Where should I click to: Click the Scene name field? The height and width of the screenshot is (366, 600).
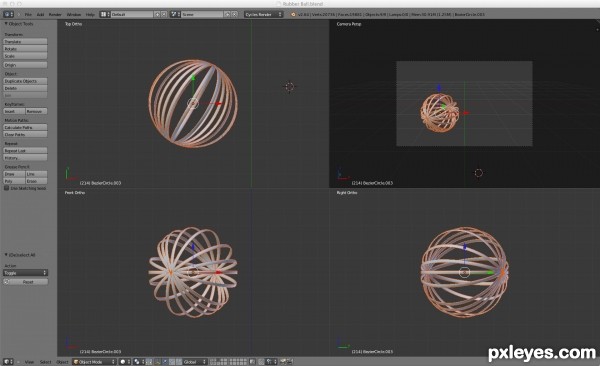click(x=202, y=15)
